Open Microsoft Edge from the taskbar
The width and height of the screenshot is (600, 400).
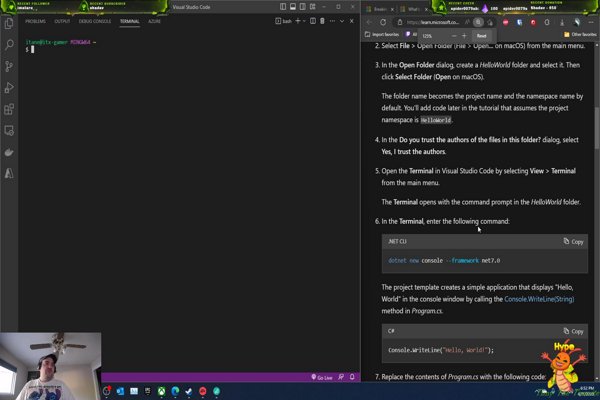click(175, 391)
